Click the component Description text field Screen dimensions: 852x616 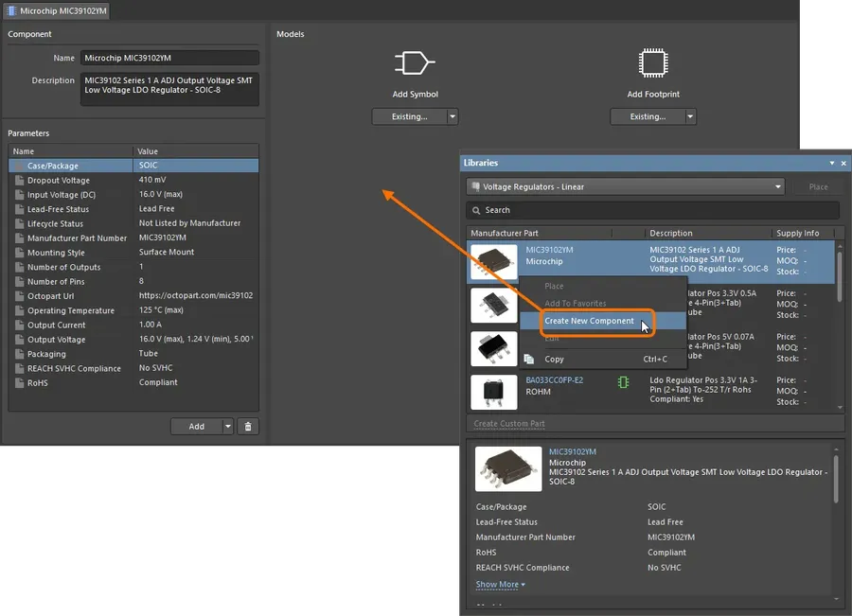point(169,89)
